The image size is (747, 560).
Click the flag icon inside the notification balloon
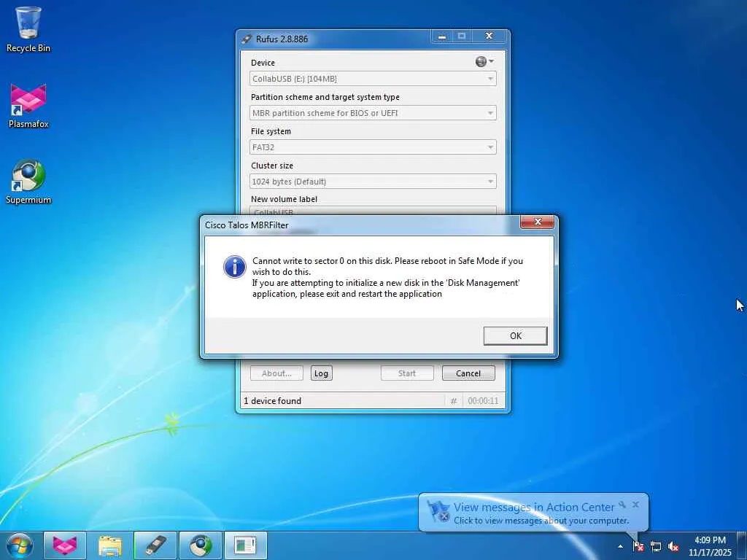tap(438, 512)
